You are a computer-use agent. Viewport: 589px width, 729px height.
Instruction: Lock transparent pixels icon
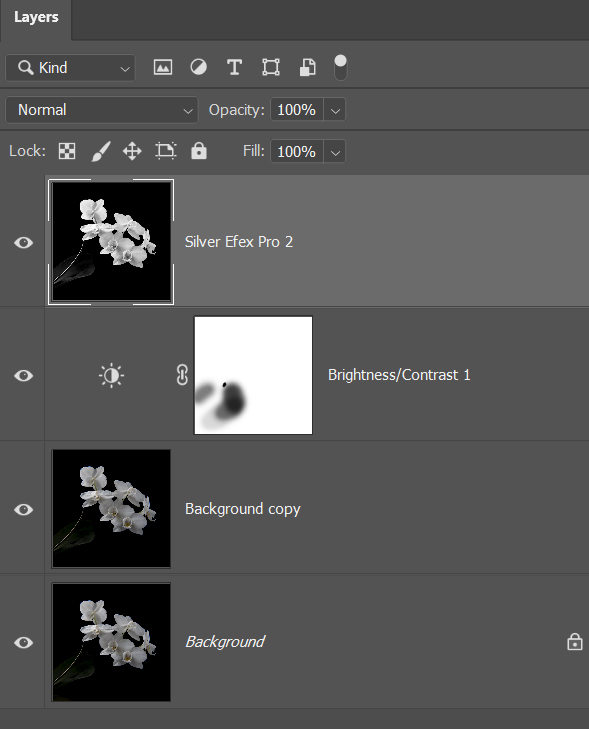[x=67, y=151]
